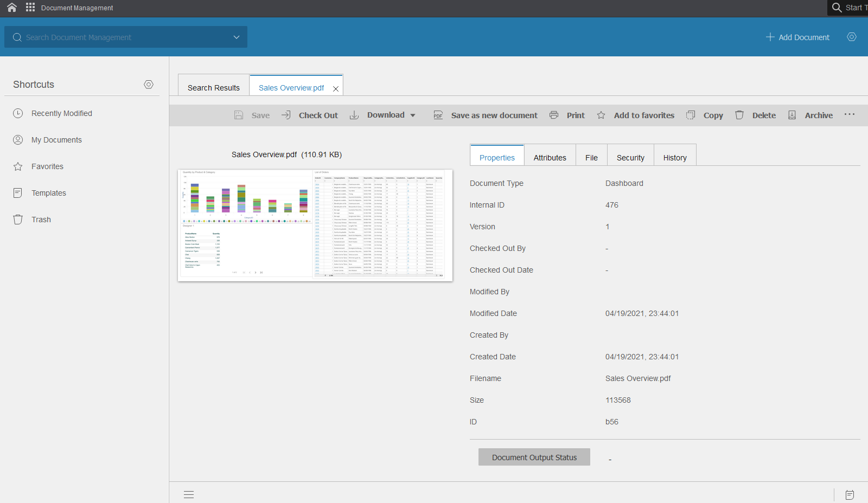The width and height of the screenshot is (868, 503).
Task: Click the Document Output Status button
Action: (534, 457)
